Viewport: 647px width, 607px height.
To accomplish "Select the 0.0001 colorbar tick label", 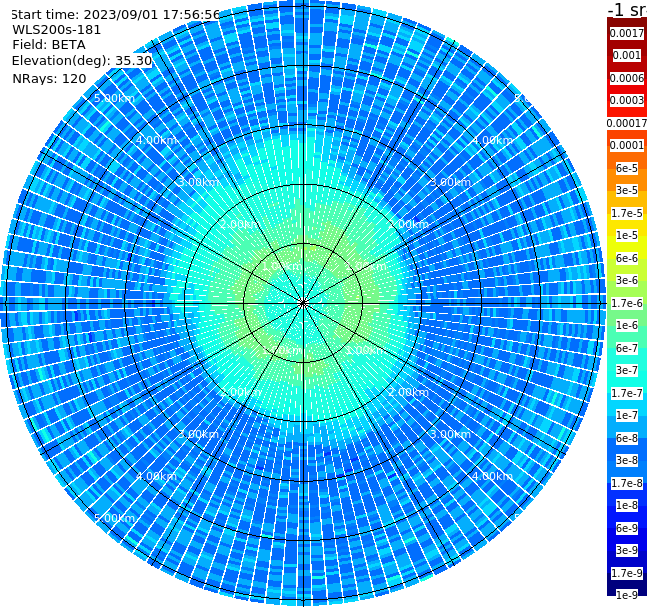I will (627, 145).
